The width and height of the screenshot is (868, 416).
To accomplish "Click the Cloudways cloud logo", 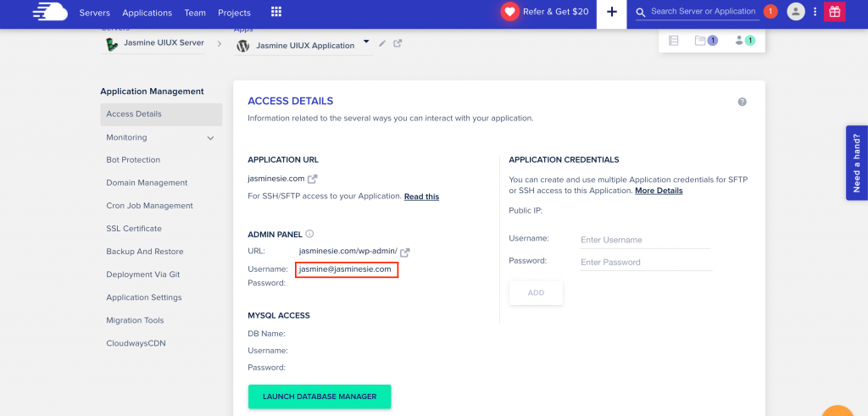I will click(50, 12).
